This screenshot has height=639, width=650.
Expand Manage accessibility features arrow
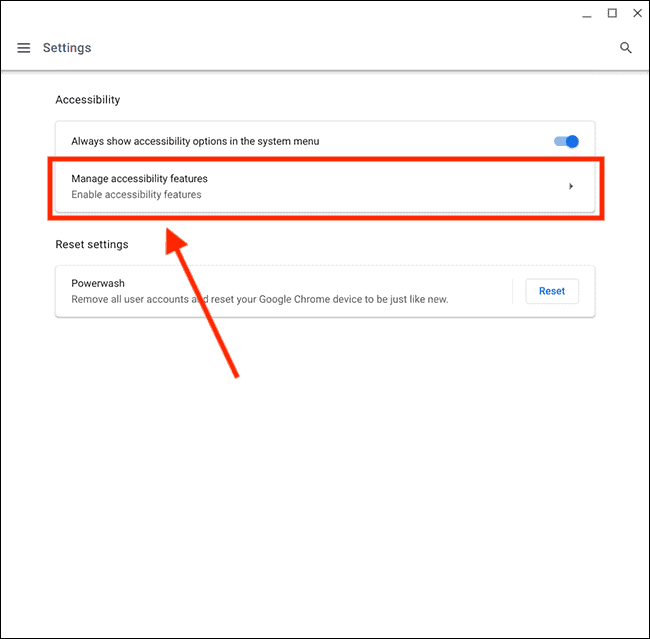click(571, 186)
